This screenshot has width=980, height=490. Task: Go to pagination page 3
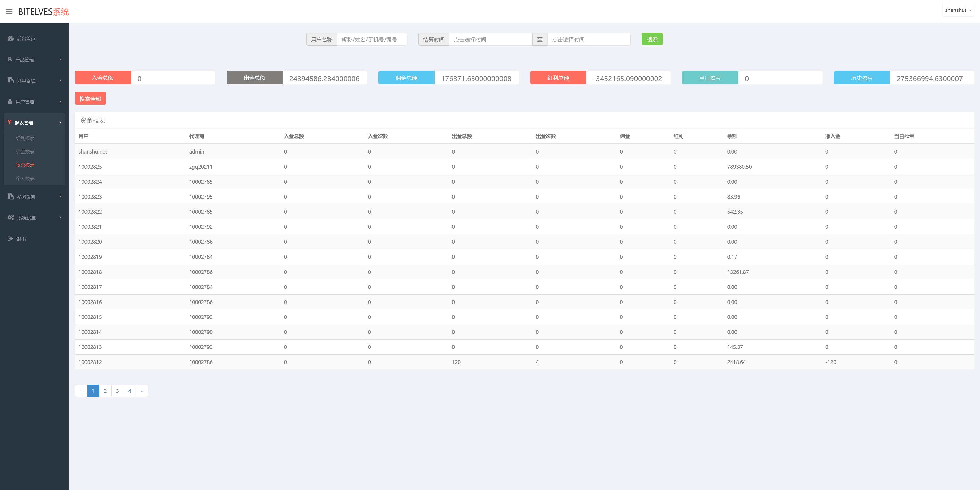118,391
